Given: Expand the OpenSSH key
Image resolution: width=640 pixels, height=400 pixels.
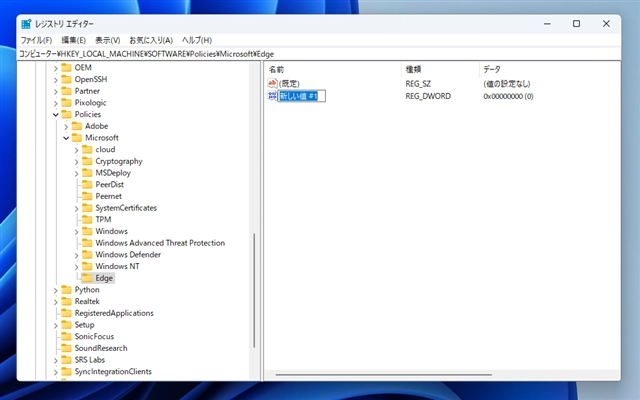Looking at the screenshot, I should pos(56,80).
